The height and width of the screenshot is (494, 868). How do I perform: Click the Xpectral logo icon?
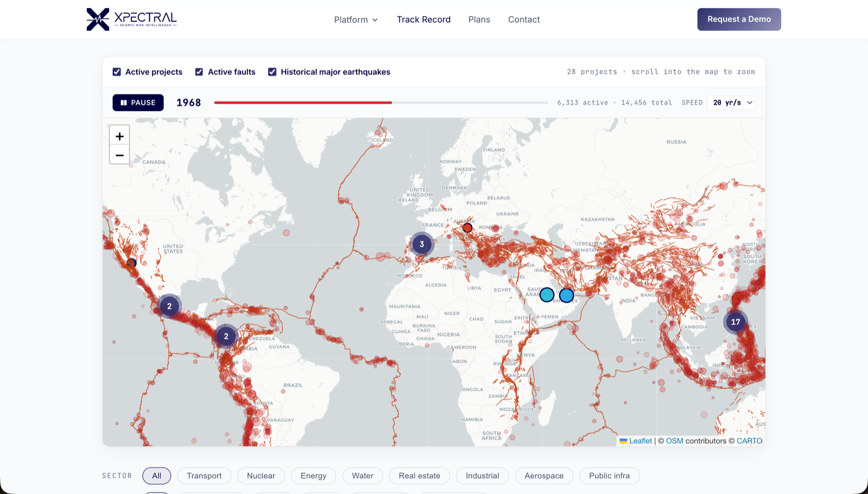[x=98, y=20]
